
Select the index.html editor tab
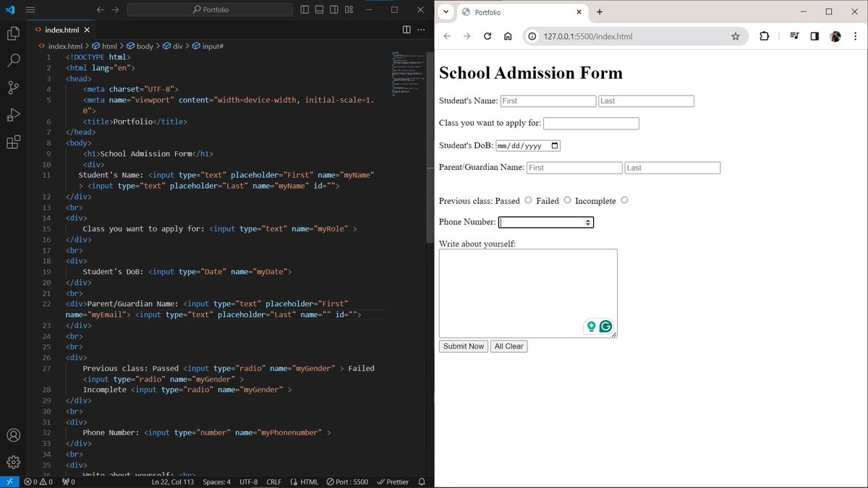tap(61, 30)
